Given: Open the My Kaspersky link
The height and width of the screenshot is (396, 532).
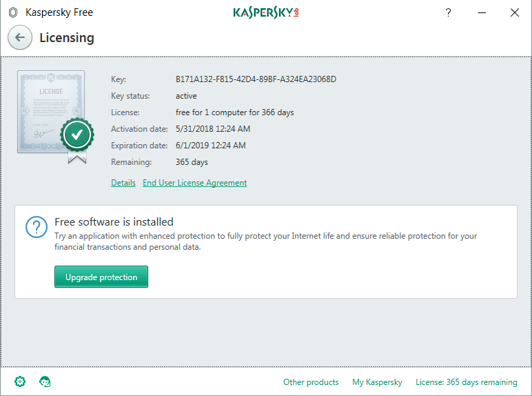Looking at the screenshot, I should [x=377, y=382].
